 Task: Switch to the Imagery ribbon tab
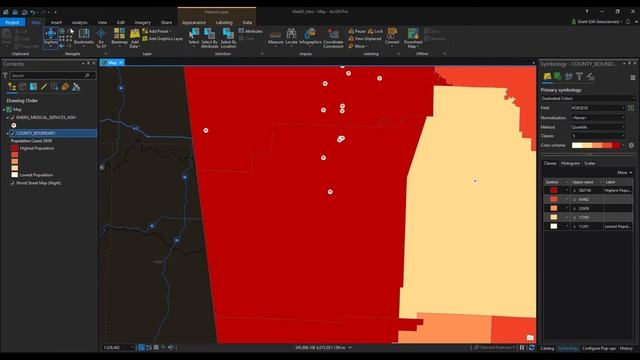(142, 22)
